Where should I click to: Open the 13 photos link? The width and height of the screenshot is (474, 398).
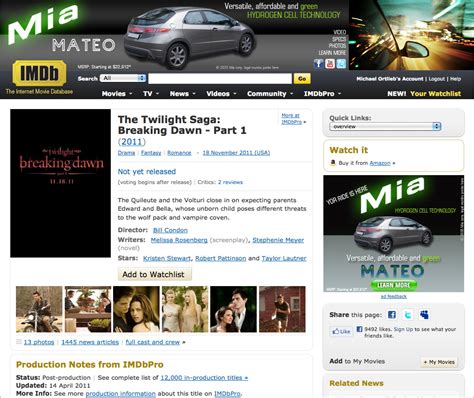tap(39, 342)
